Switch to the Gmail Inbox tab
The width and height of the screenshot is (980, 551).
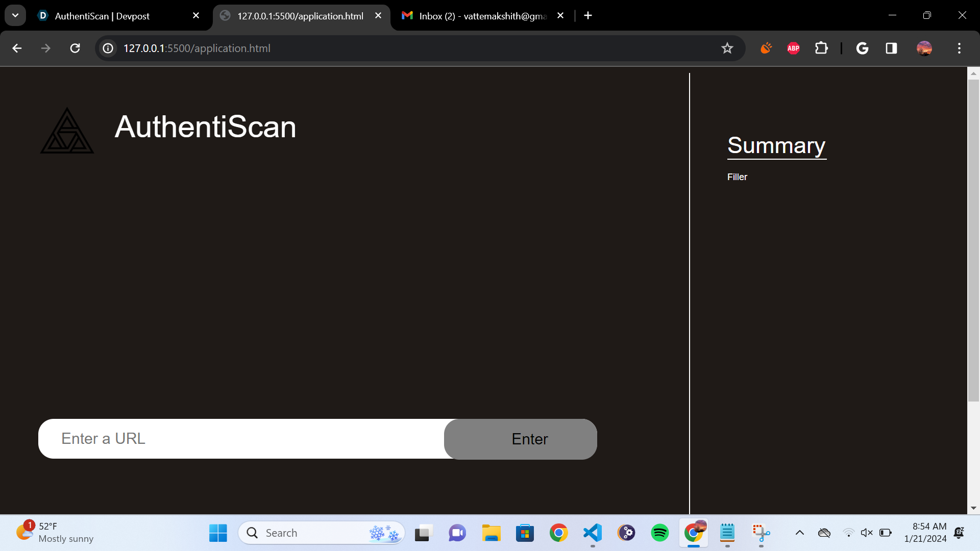tap(482, 16)
